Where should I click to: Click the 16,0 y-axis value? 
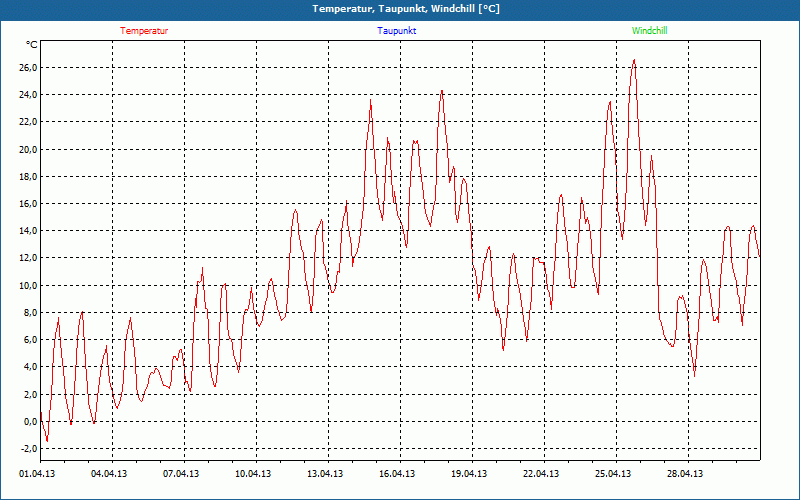(28, 204)
